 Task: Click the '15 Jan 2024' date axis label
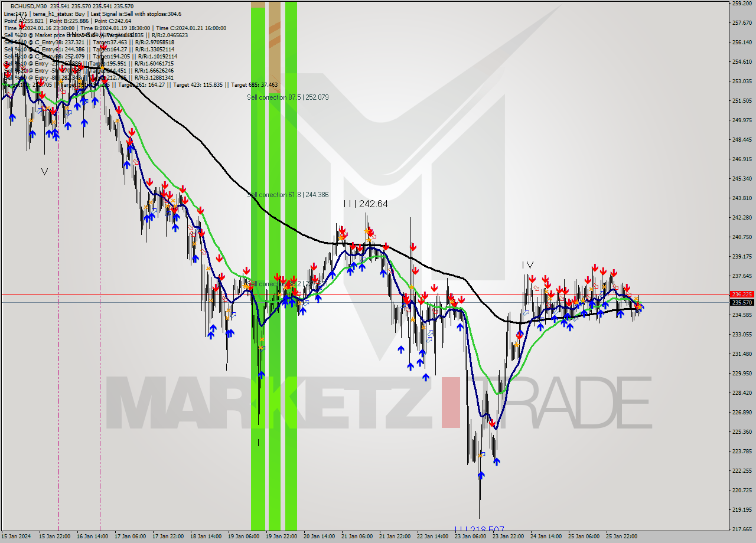[x=15, y=537]
